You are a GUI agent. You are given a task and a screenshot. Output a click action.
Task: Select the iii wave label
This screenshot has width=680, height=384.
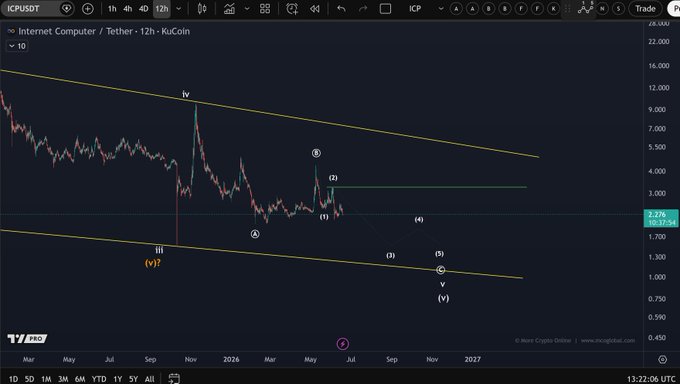(160, 249)
